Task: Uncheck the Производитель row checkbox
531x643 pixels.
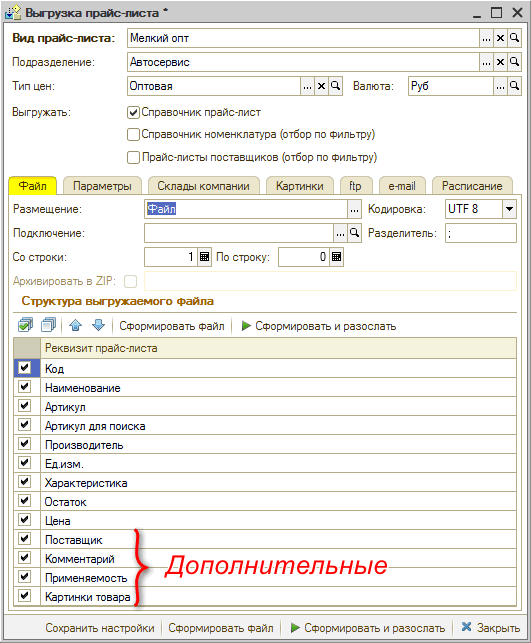Action: 25,444
